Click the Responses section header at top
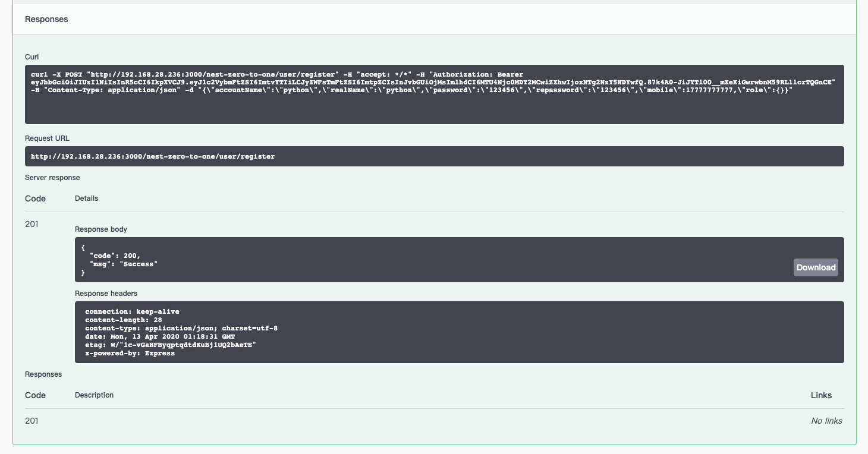The image size is (868, 454). coord(46,19)
